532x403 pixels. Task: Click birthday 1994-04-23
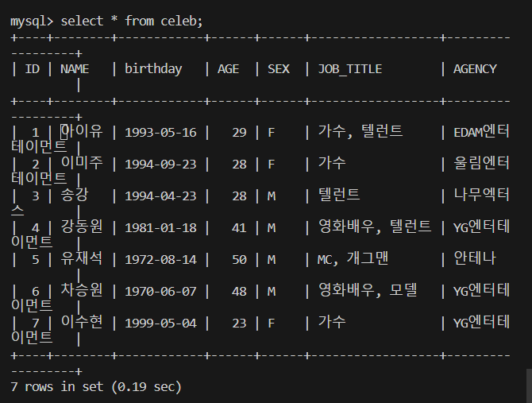click(x=160, y=196)
